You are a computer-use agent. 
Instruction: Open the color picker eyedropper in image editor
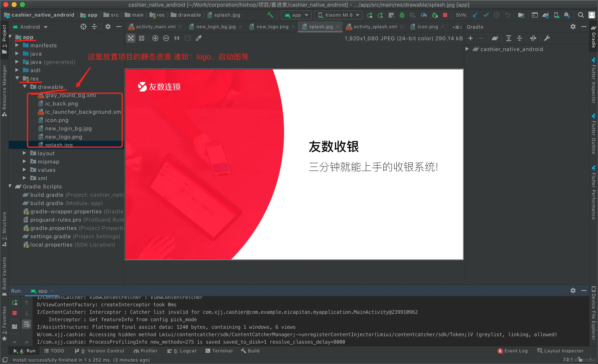[x=199, y=38]
